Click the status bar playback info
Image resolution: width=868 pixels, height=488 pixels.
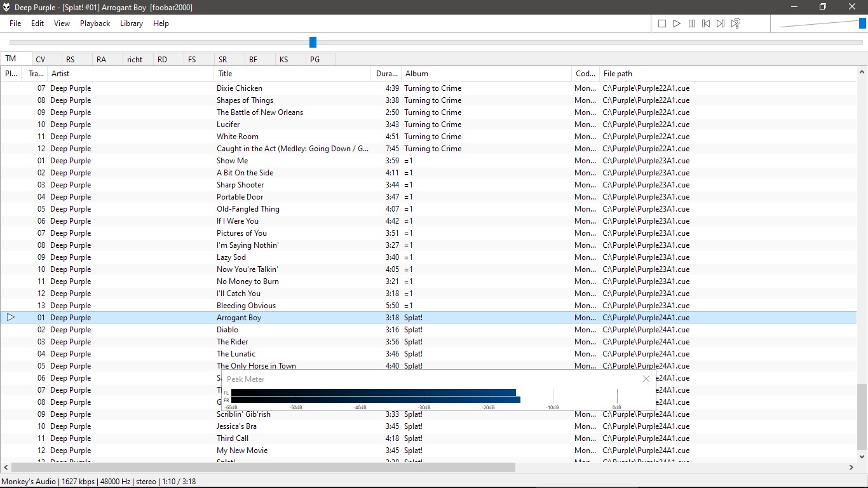[98, 482]
